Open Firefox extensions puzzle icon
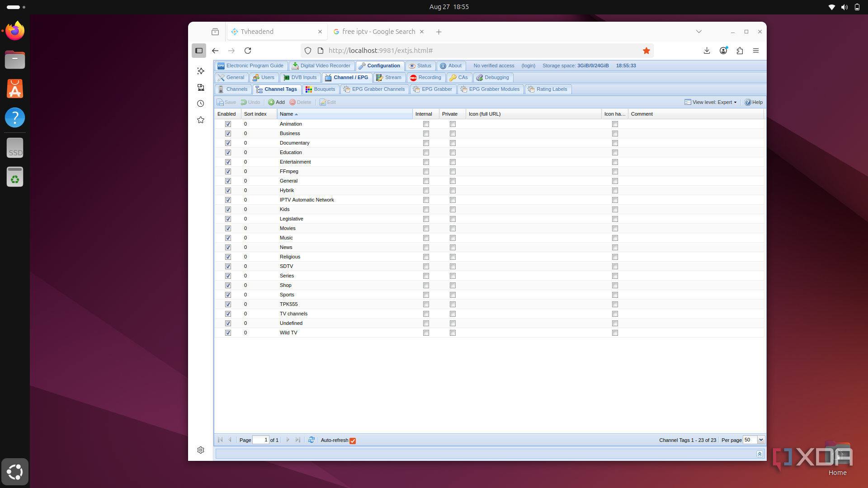 [740, 51]
